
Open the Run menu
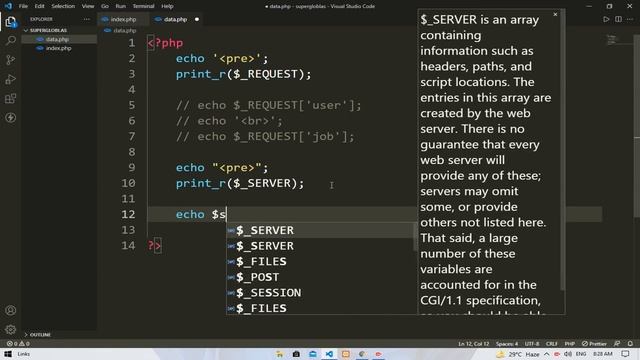[120, 6]
